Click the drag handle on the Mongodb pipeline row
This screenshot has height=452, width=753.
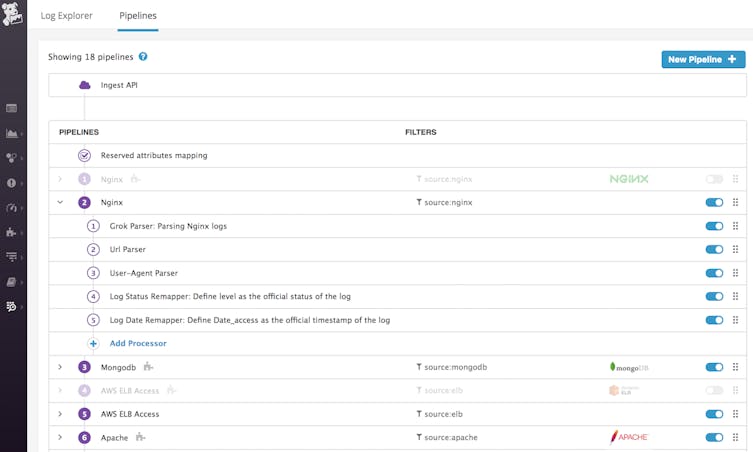[x=735, y=367]
